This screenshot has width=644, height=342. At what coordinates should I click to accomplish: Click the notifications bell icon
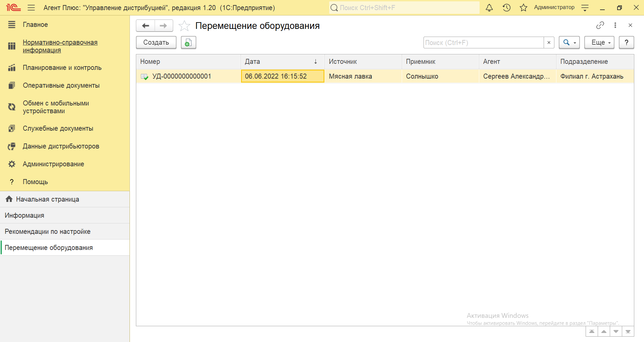tap(489, 8)
